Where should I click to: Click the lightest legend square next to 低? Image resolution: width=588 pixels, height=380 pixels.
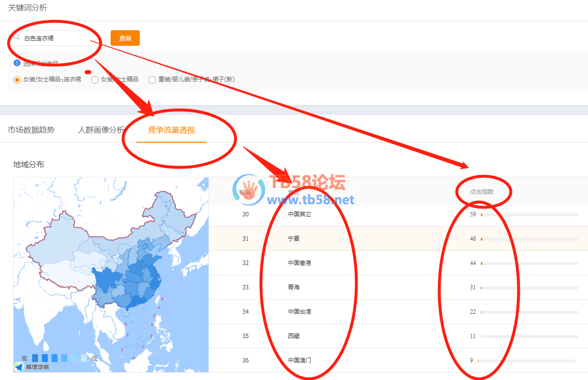tap(84, 358)
